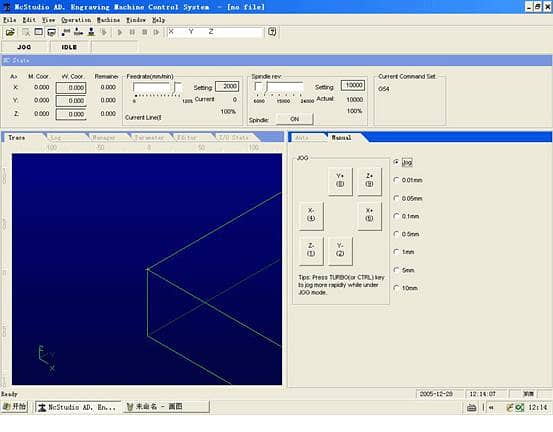Screen dimensions: 553x432
Task: Open the File menu
Action: coord(10,20)
